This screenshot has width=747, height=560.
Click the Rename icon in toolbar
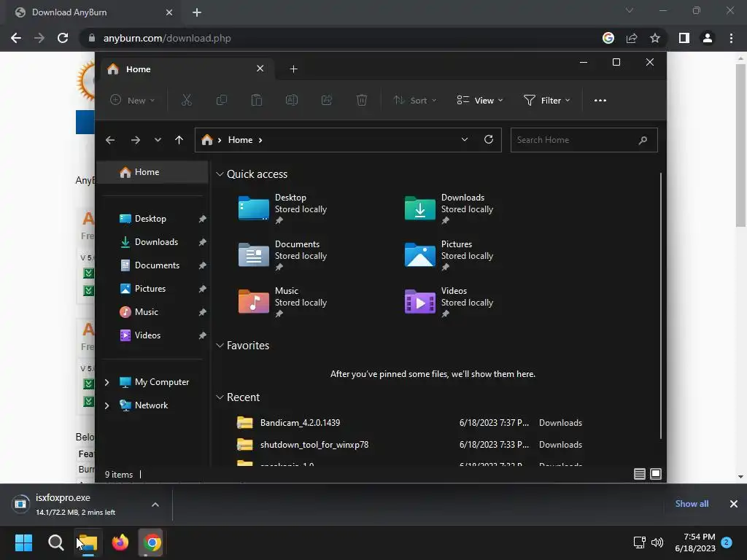point(292,100)
